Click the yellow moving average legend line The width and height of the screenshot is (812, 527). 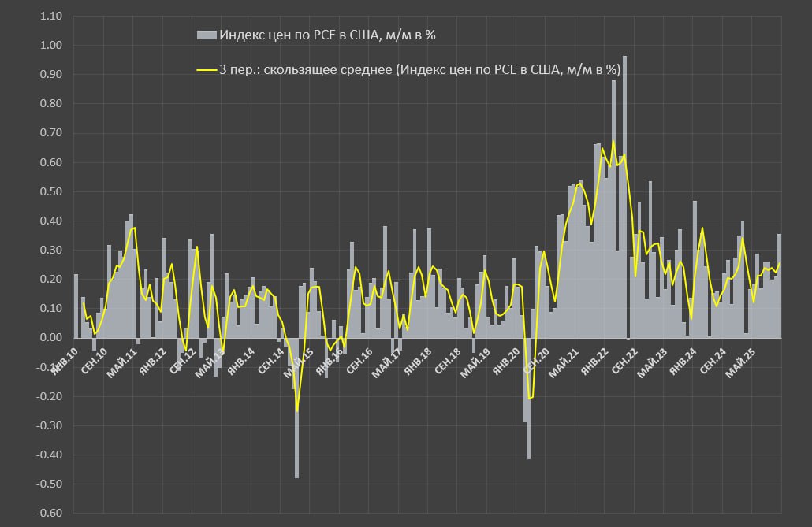click(x=207, y=70)
